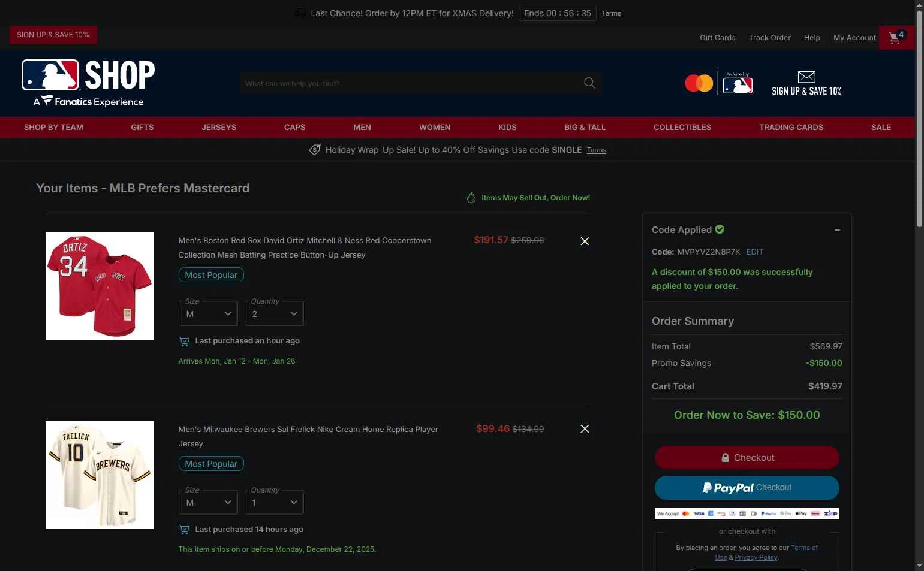The width and height of the screenshot is (924, 571).
Task: Click Cart Total amount $419.97
Action: (x=825, y=386)
